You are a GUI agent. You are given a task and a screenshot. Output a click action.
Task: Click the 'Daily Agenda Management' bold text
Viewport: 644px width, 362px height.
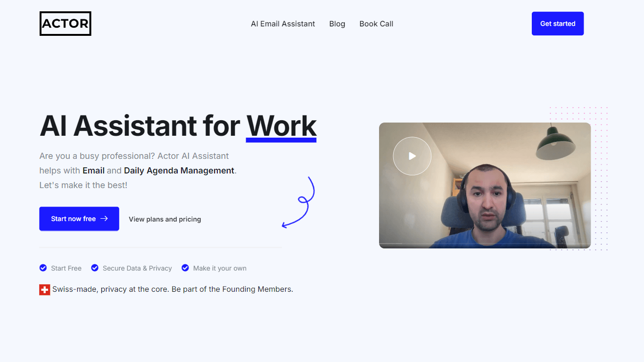click(179, 171)
